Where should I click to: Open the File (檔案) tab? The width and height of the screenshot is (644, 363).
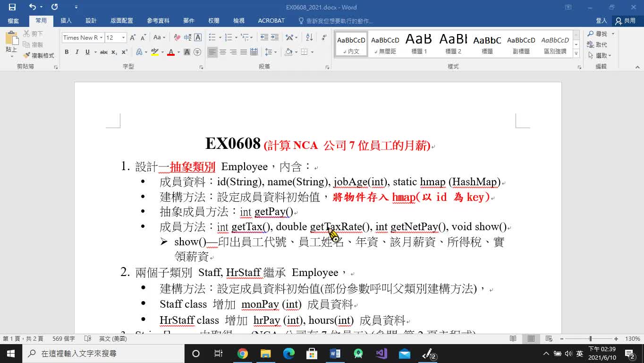pos(13,21)
